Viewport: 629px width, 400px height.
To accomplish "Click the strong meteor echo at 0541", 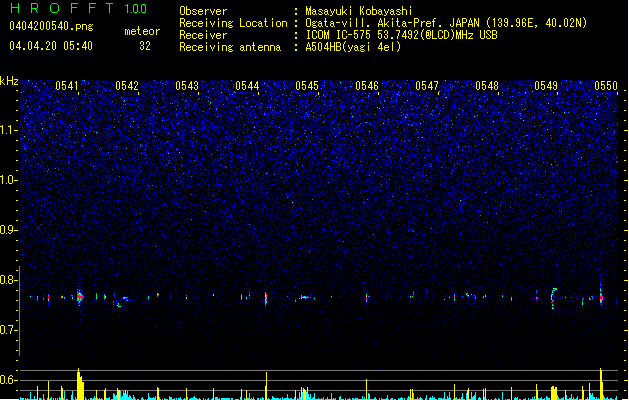I will click(80, 297).
